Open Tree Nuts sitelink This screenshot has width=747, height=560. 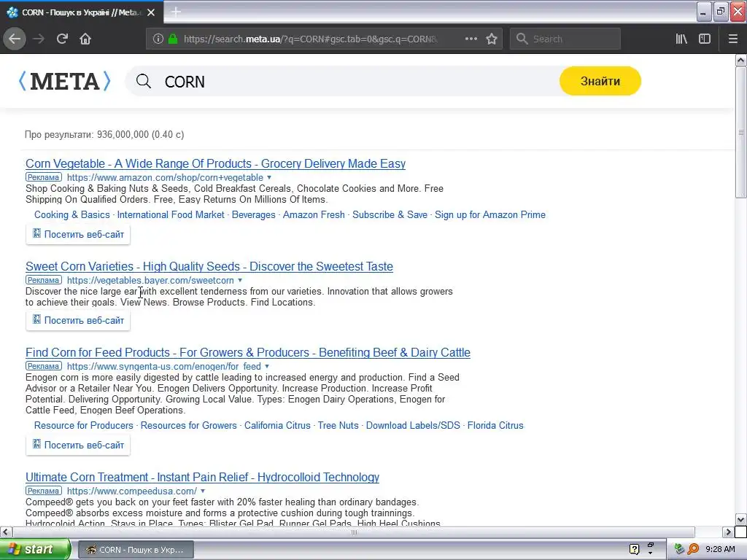tap(338, 426)
